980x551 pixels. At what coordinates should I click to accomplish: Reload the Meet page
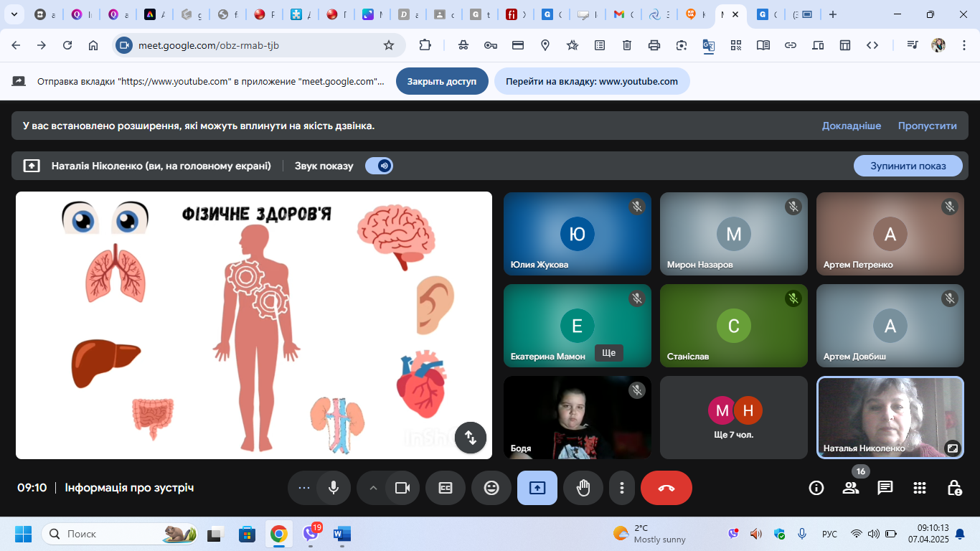tap(67, 45)
